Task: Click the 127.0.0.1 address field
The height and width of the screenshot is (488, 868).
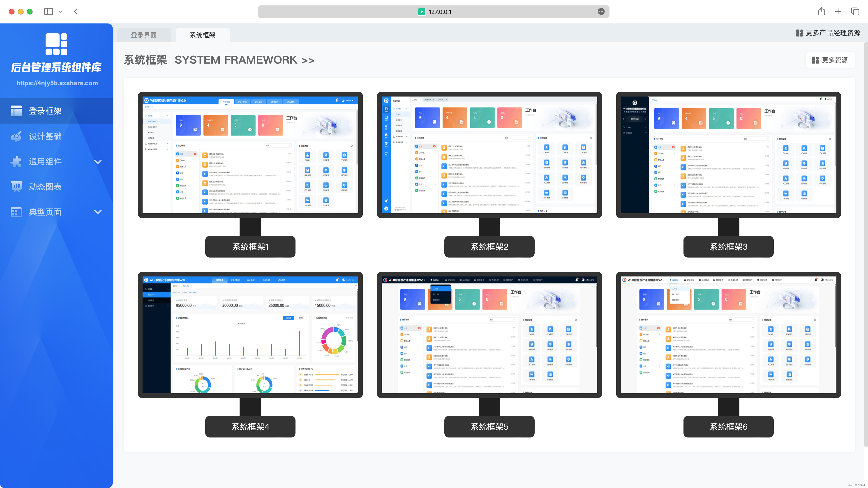Action: 434,12
